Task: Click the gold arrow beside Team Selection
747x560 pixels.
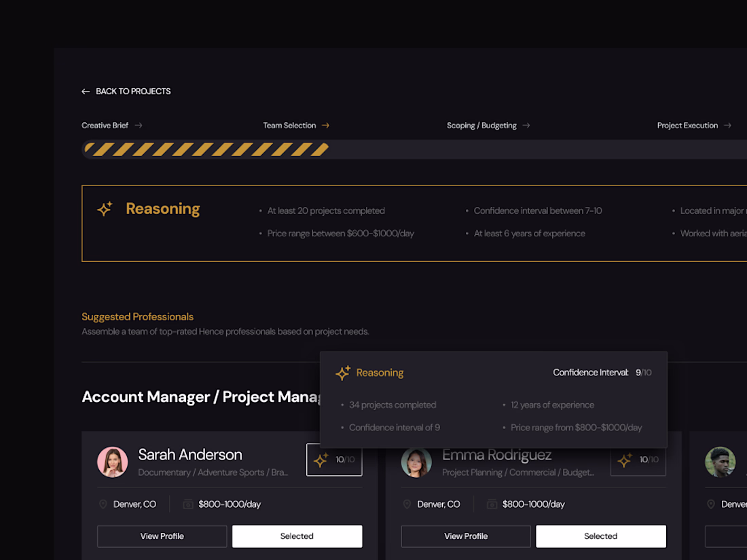Action: (325, 126)
